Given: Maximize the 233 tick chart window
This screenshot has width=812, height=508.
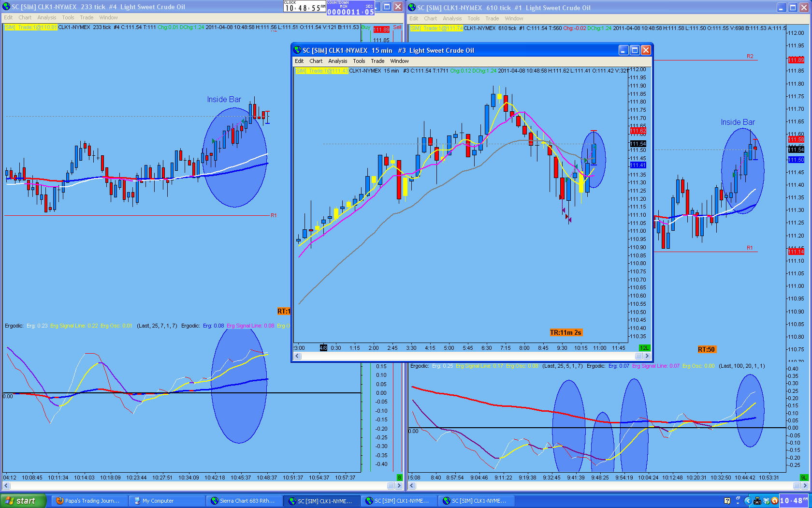Looking at the screenshot, I should [387, 7].
